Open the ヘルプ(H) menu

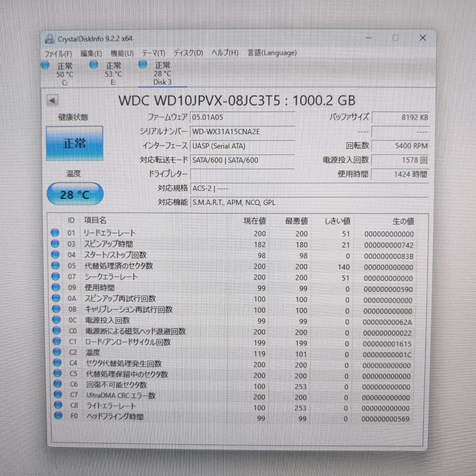225,53
